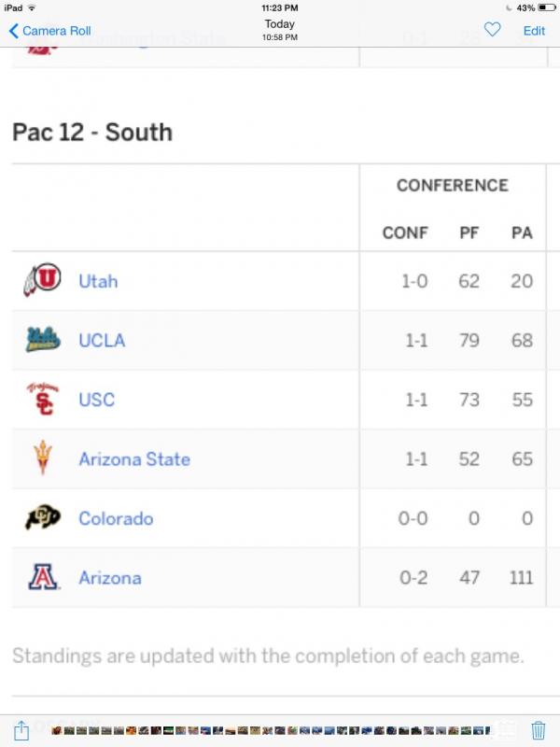560x747 pixels.
Task: Tap the Colorado Buffaloes logo
Action: 43,517
